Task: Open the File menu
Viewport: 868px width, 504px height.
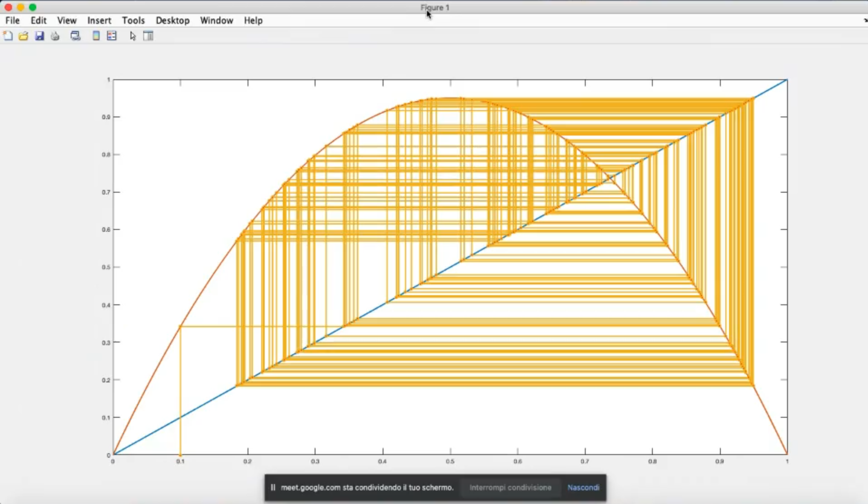Action: (x=13, y=21)
